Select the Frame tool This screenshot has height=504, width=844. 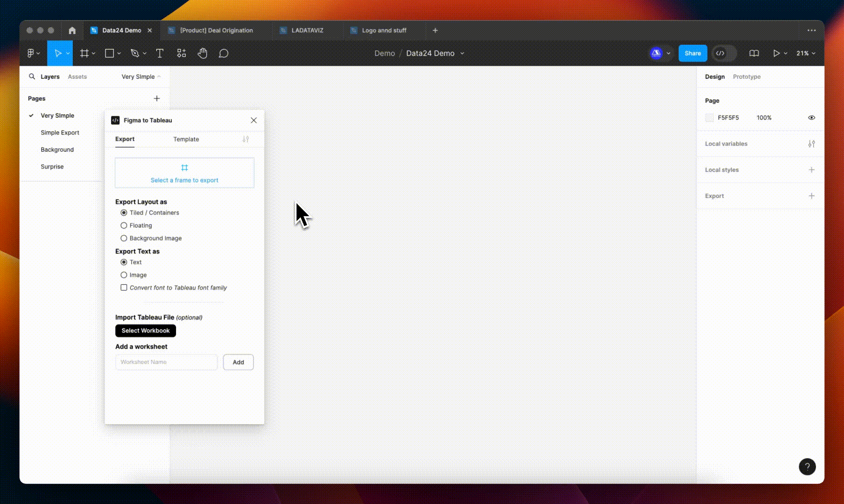click(84, 53)
